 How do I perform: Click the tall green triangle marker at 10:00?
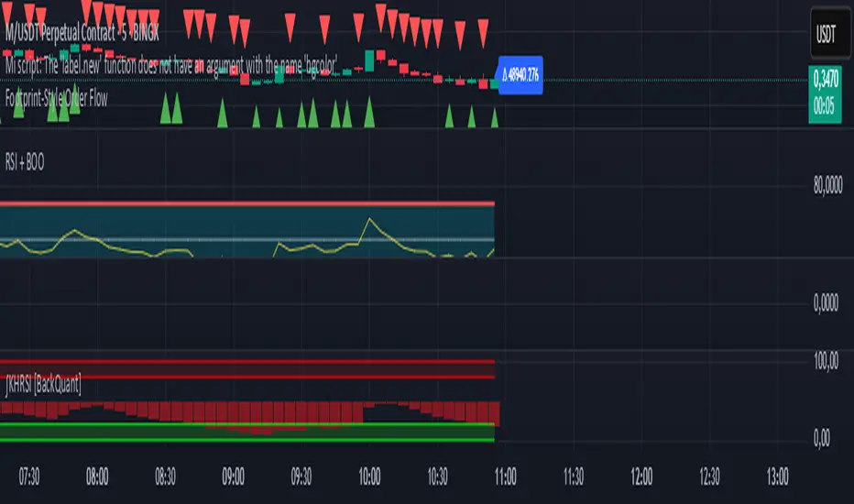click(x=369, y=112)
